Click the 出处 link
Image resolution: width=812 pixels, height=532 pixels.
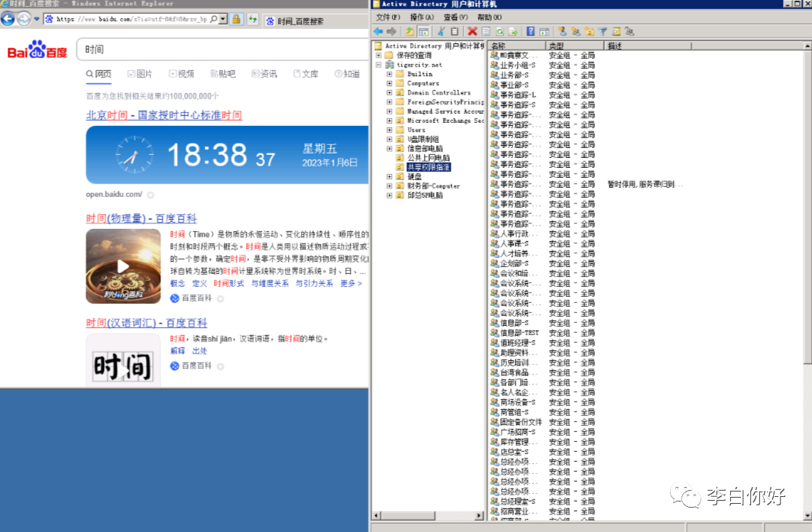pos(199,351)
